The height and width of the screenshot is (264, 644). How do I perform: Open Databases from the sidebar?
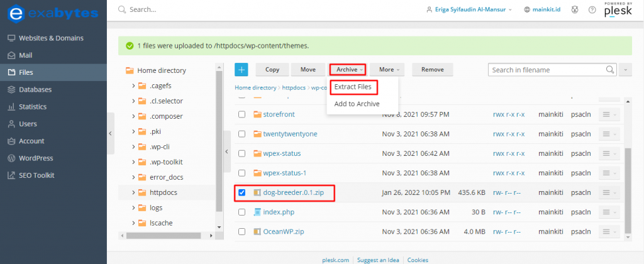point(35,90)
